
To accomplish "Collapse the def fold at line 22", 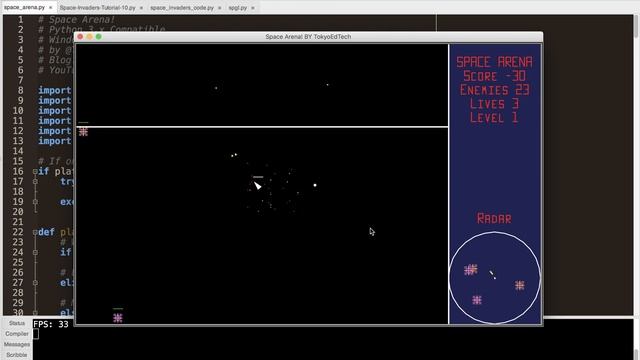I will pos(35,232).
